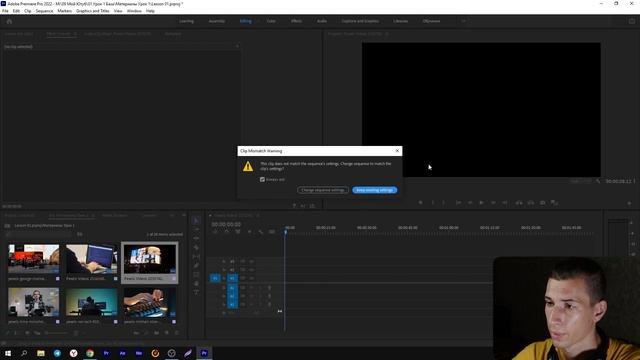Viewport: 640px width, 360px height.
Task: Click Export Frame camera icon
Action: (542, 202)
